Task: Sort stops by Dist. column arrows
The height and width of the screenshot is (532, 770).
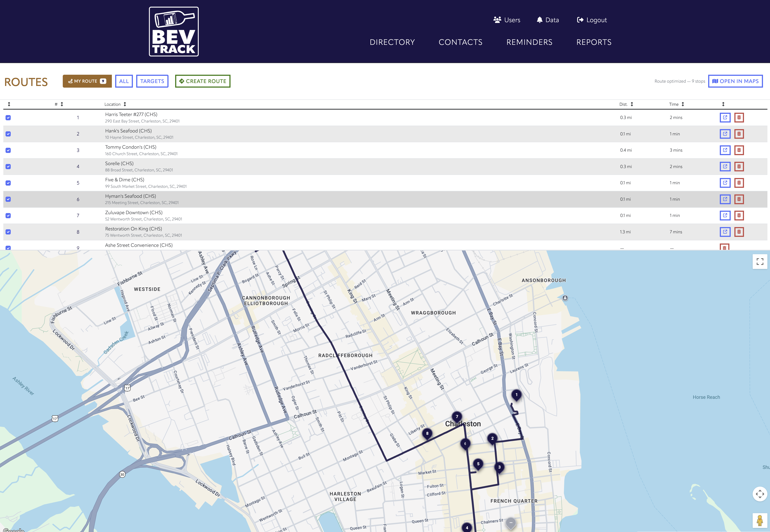Action: (x=632, y=104)
